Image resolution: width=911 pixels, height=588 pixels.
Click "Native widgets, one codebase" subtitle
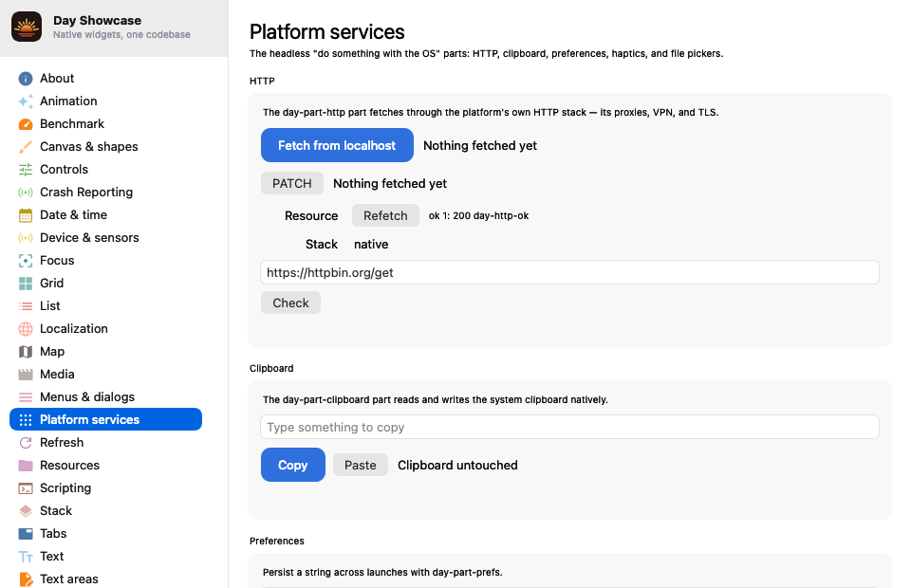(x=122, y=35)
